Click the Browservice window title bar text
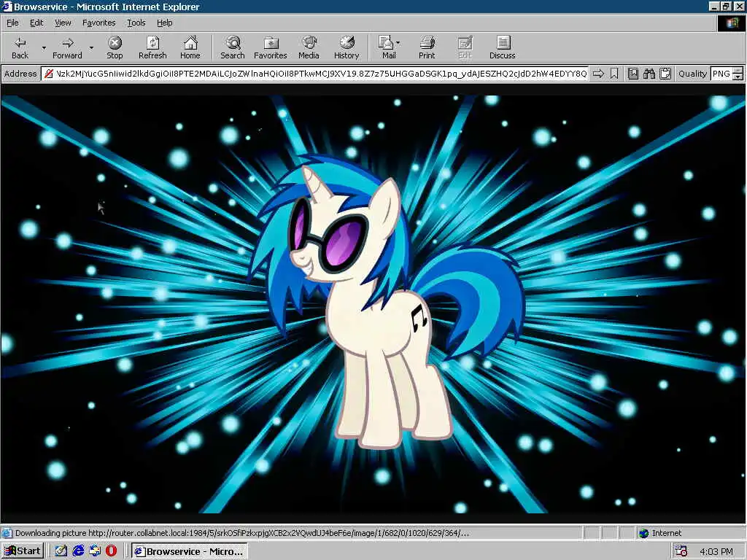The height and width of the screenshot is (560, 747). [107, 7]
